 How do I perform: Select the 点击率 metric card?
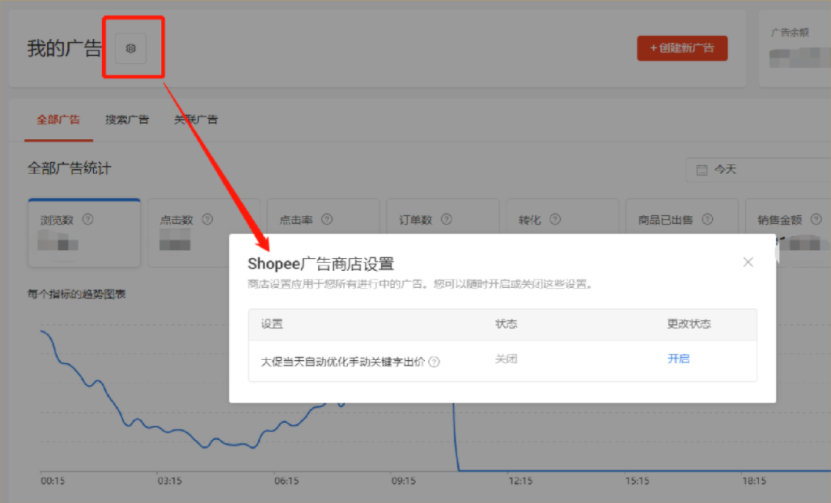pos(323,216)
